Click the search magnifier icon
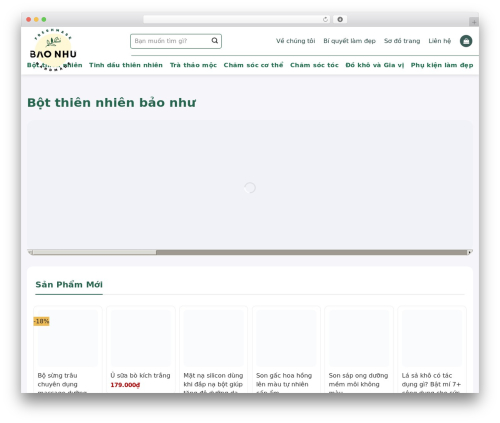This screenshot has height=423, width=500. (x=215, y=41)
